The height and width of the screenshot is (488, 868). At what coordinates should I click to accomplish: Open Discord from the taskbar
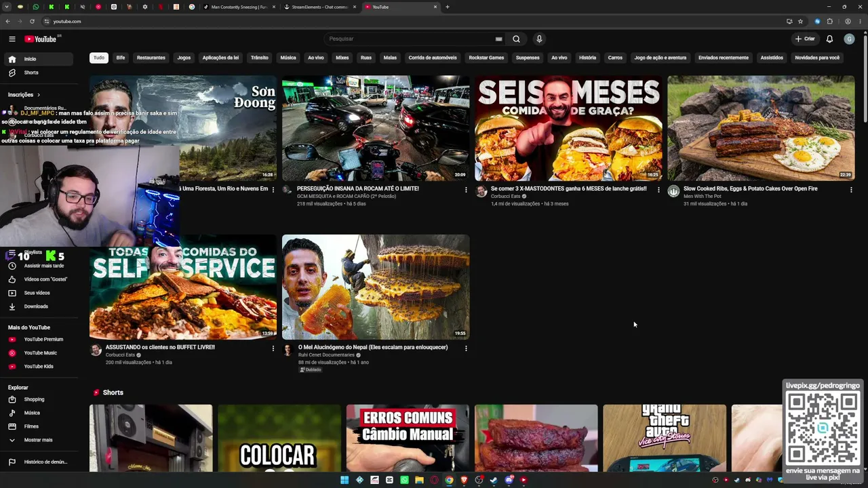click(x=509, y=480)
